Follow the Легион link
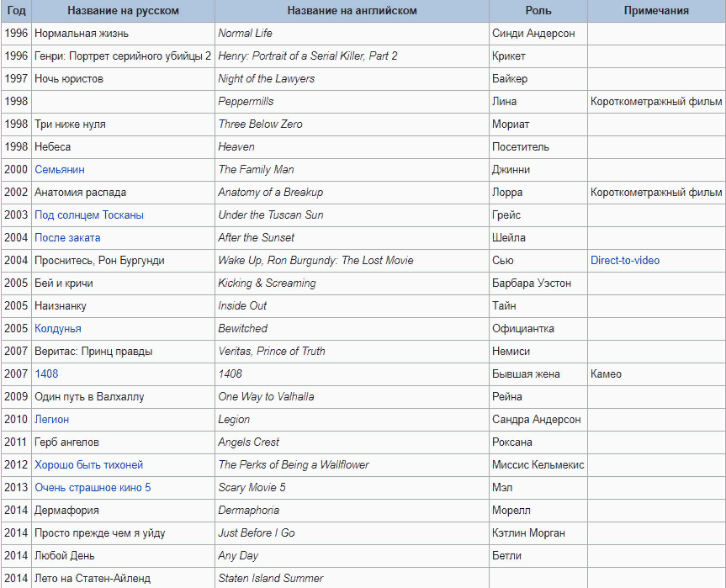This screenshot has height=588, width=726. coord(52,419)
